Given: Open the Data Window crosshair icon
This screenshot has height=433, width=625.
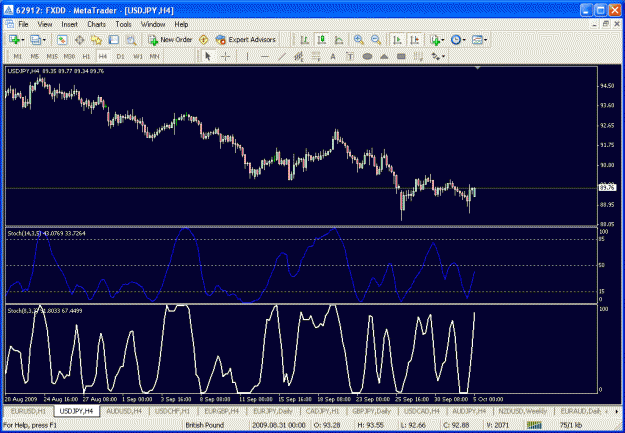Looking at the screenshot, I should [x=80, y=40].
